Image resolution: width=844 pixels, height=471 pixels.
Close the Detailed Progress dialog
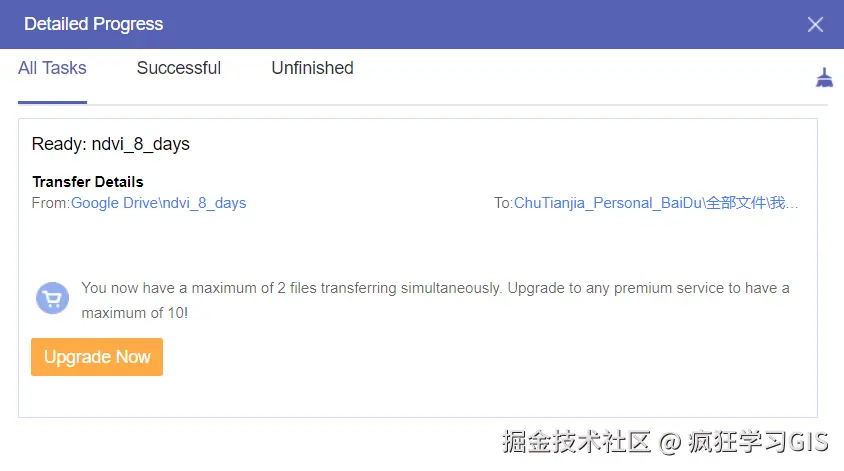815,24
